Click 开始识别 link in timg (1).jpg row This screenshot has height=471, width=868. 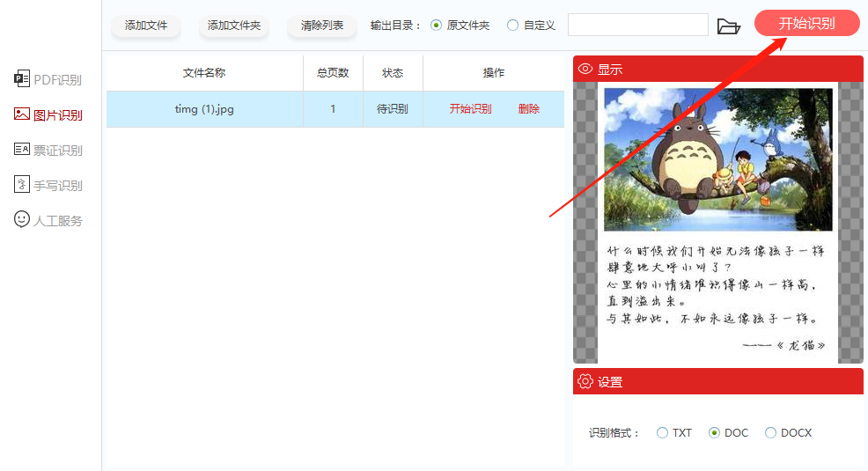(471, 109)
